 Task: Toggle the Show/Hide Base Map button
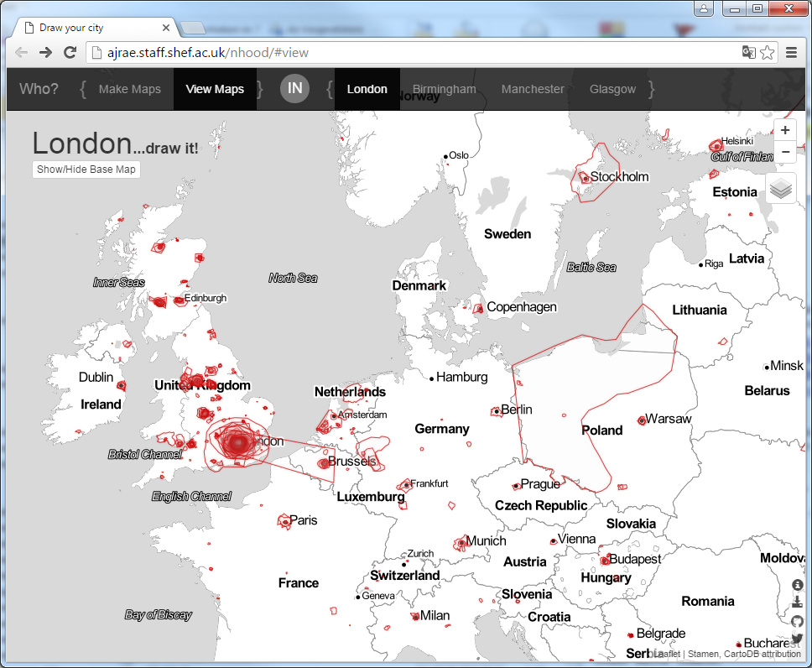click(86, 170)
